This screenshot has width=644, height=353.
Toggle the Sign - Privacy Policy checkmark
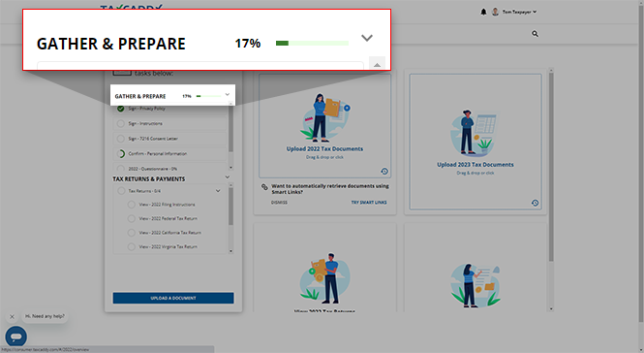[x=121, y=109]
